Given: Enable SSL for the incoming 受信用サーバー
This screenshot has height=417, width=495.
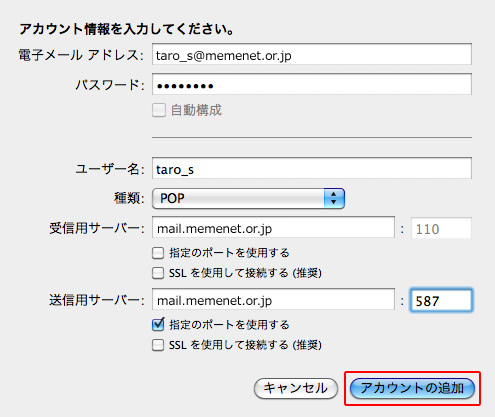Looking at the screenshot, I should 158,273.
